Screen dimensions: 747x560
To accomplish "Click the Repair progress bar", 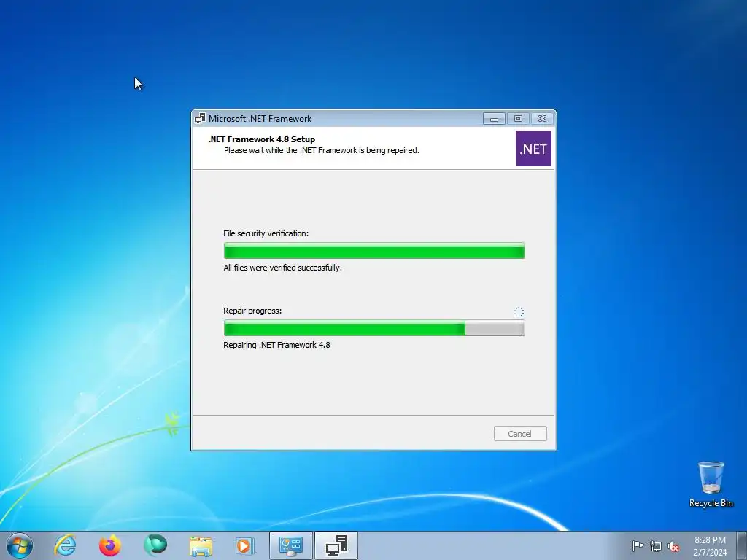I will [x=374, y=328].
